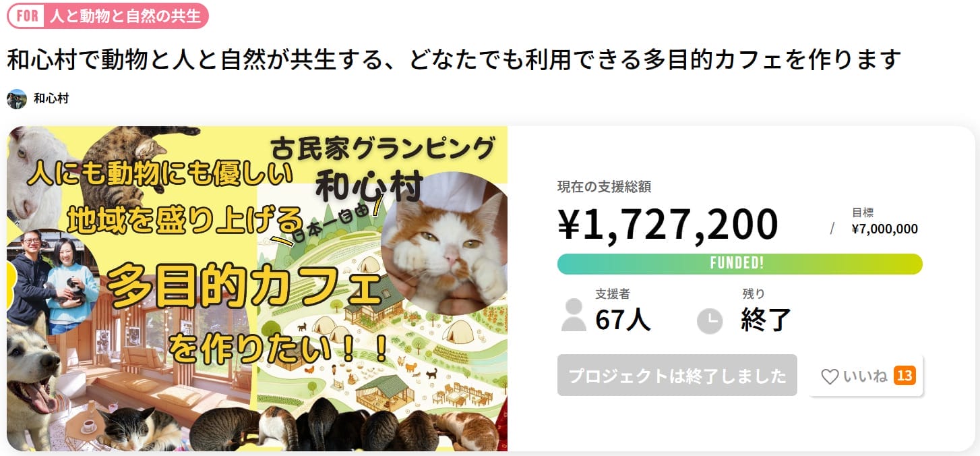Click the pink FOR badge
Image resolution: width=980 pixels, height=456 pixels.
[x=27, y=16]
